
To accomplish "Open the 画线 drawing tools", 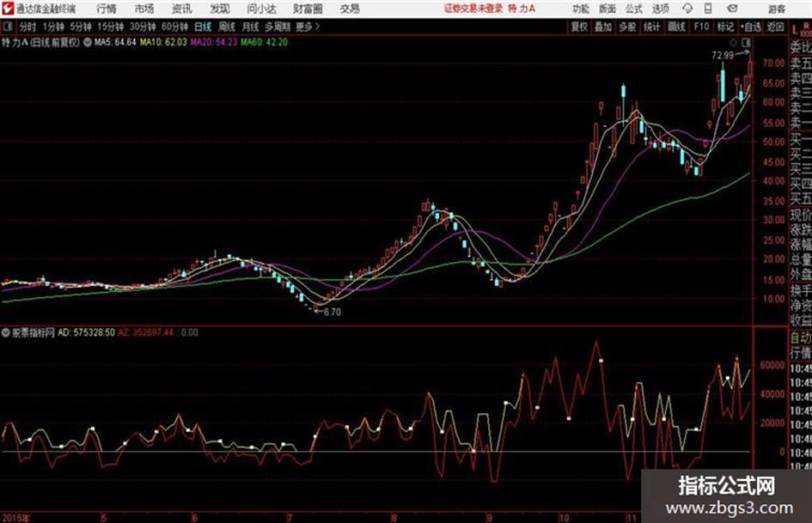I will tap(676, 27).
